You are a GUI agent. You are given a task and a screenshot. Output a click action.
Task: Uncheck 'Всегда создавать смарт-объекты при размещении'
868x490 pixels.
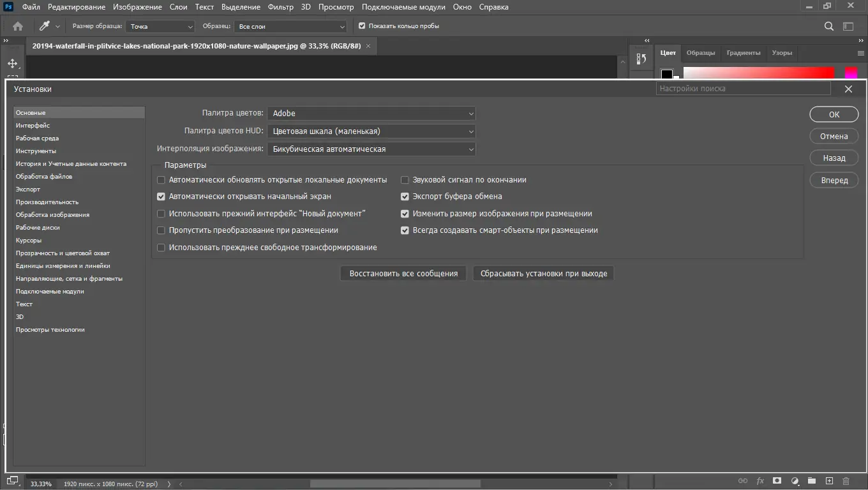click(x=405, y=230)
